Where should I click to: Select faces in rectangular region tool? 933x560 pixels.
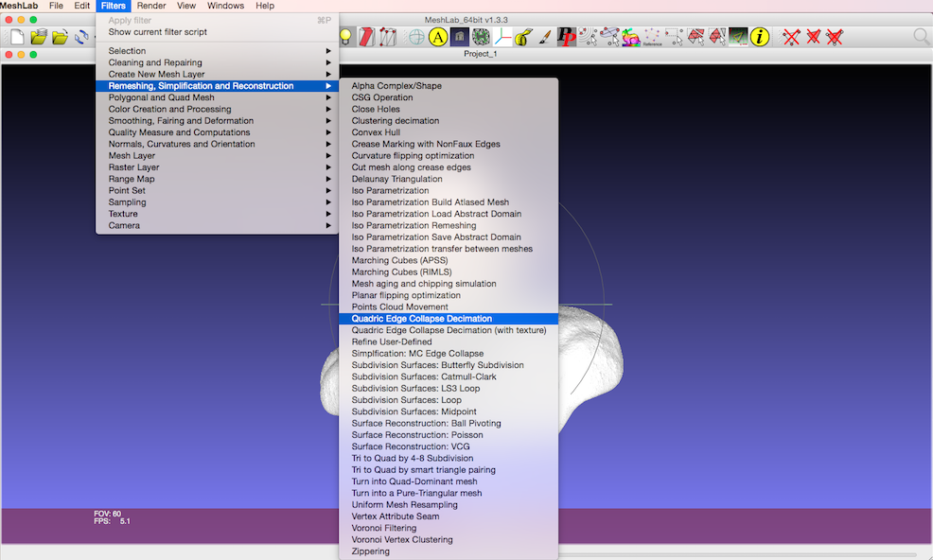point(695,37)
